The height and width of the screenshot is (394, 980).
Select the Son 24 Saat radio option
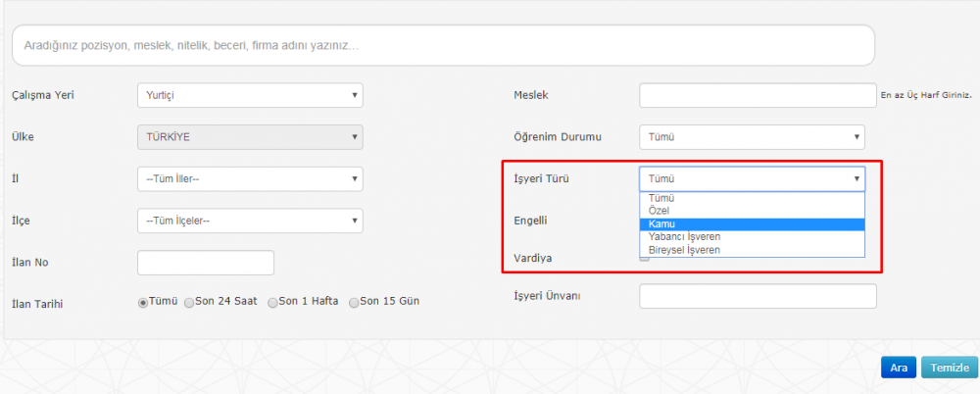(x=190, y=302)
